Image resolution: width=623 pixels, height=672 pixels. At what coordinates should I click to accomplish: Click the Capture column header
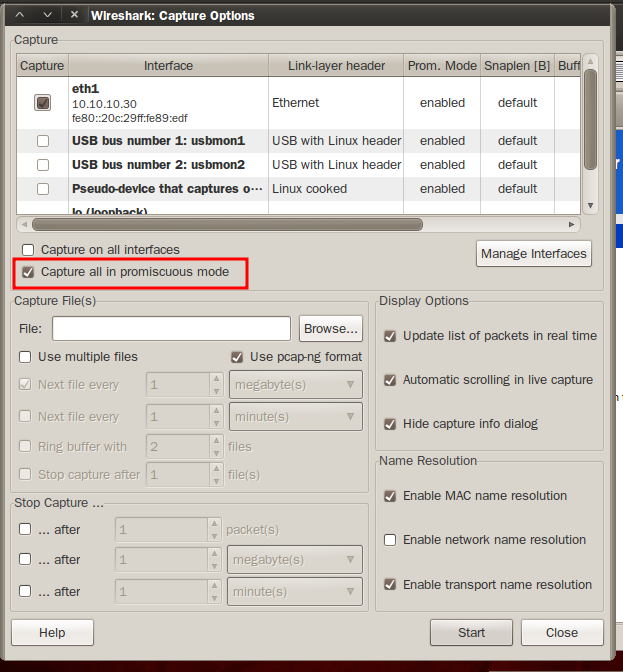42,66
